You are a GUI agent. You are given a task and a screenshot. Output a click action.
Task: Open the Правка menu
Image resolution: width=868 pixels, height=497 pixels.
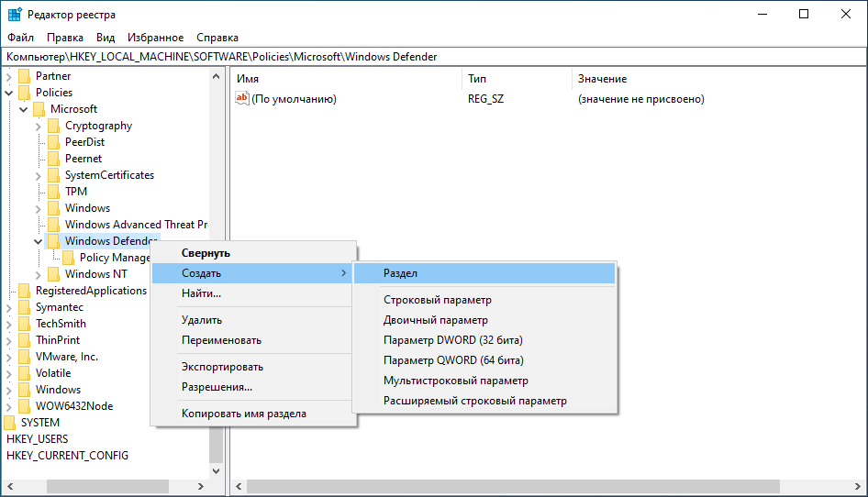click(65, 37)
